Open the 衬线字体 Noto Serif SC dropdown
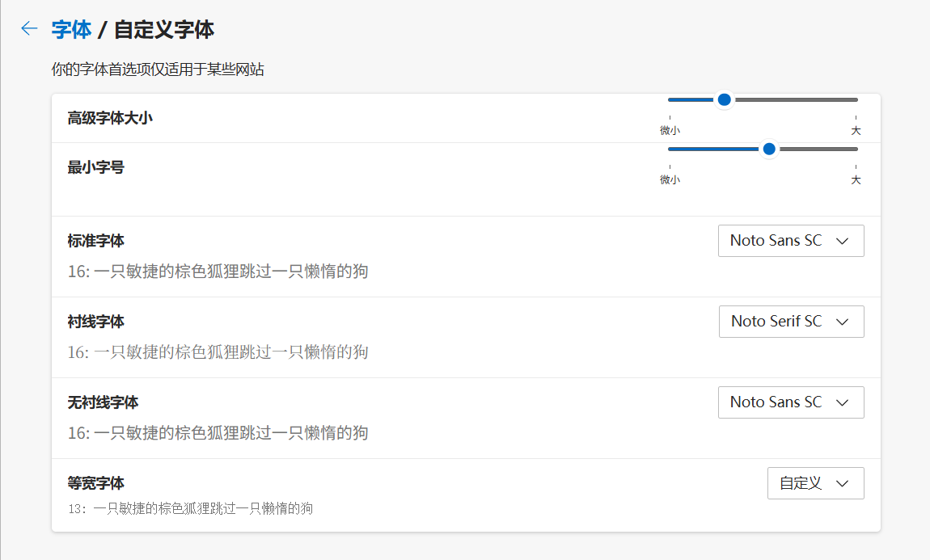Screen dimensions: 930x560 [x=791, y=322]
